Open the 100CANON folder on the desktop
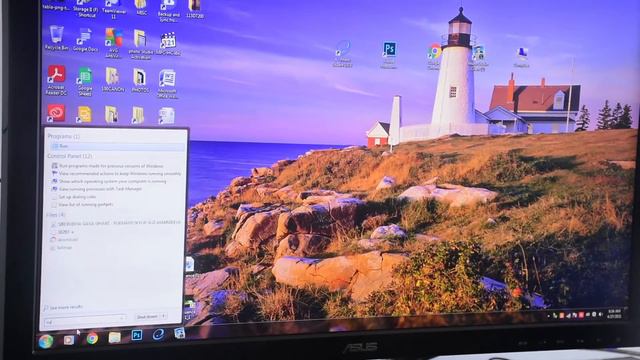The image size is (640, 360). pos(112,80)
